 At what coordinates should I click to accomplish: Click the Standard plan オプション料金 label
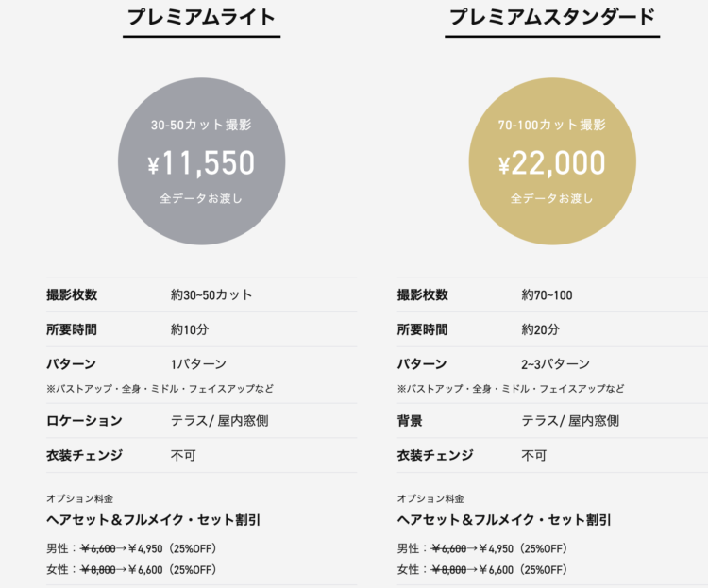430,498
